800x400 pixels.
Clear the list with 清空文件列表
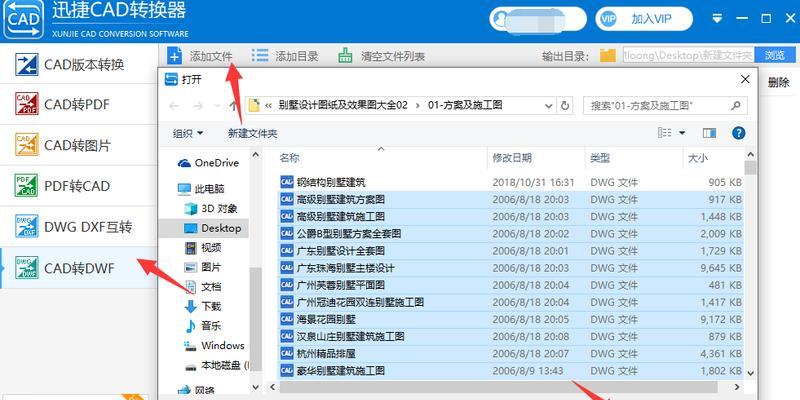(x=381, y=56)
